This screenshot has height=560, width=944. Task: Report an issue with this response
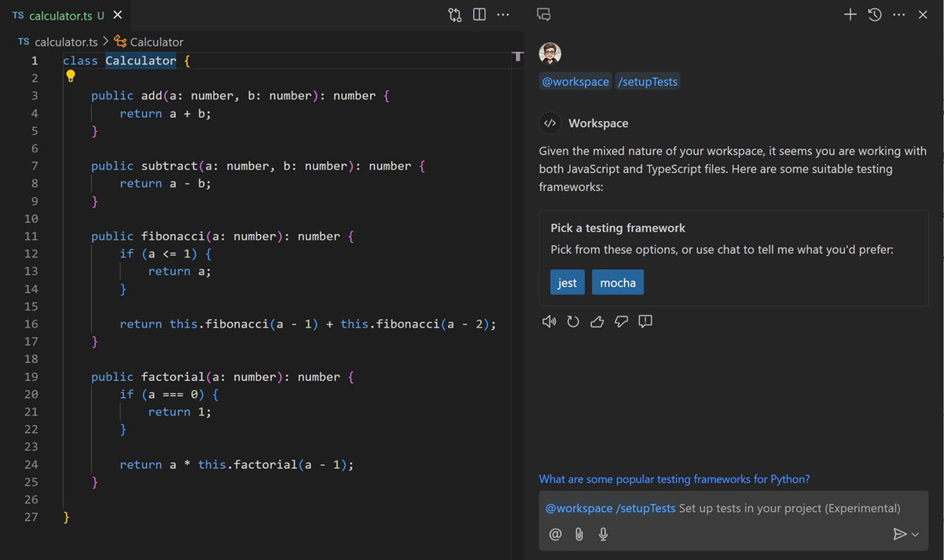[x=645, y=320]
